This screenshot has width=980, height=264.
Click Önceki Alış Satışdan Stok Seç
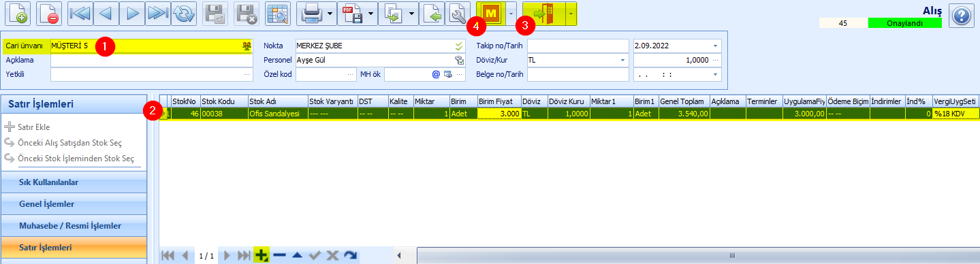click(x=69, y=143)
